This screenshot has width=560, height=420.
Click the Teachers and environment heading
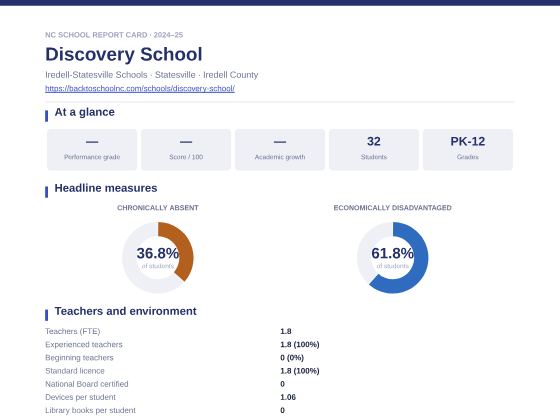[x=125, y=311]
